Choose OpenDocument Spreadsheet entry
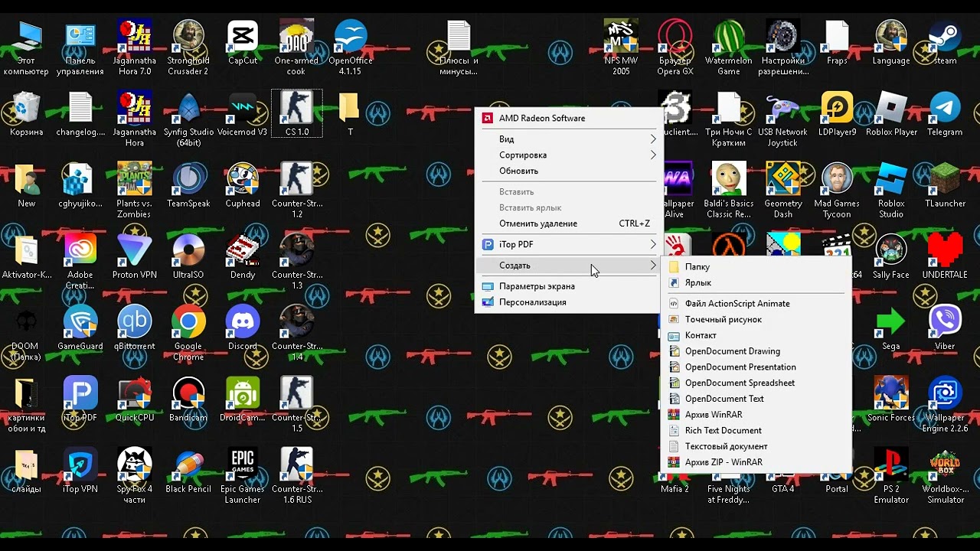The height and width of the screenshot is (551, 980). (756, 383)
